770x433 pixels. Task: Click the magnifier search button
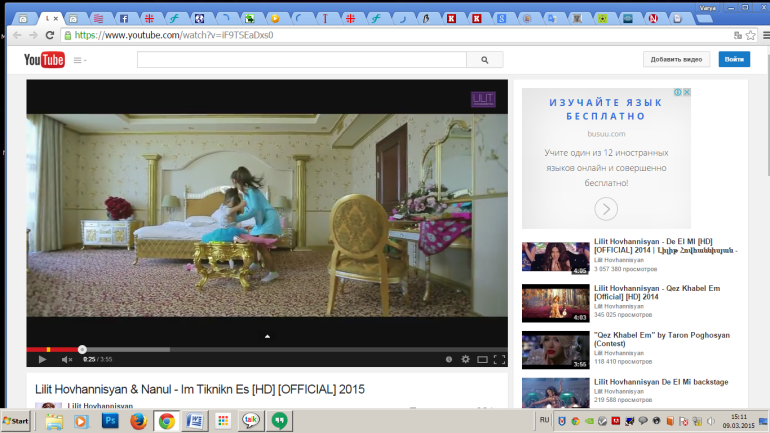click(x=485, y=59)
